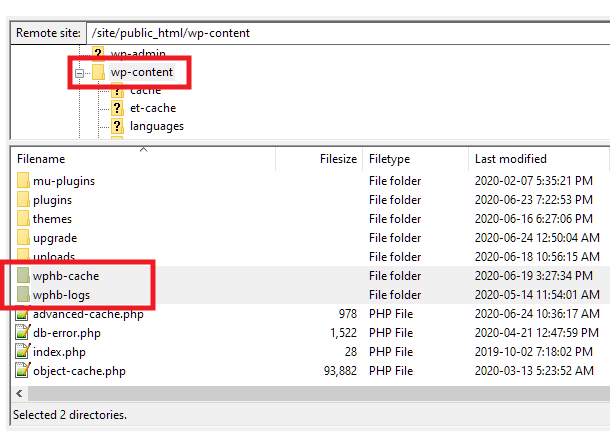Select the et-cache tree folder
The image size is (610, 445).
pyautogui.click(x=153, y=108)
